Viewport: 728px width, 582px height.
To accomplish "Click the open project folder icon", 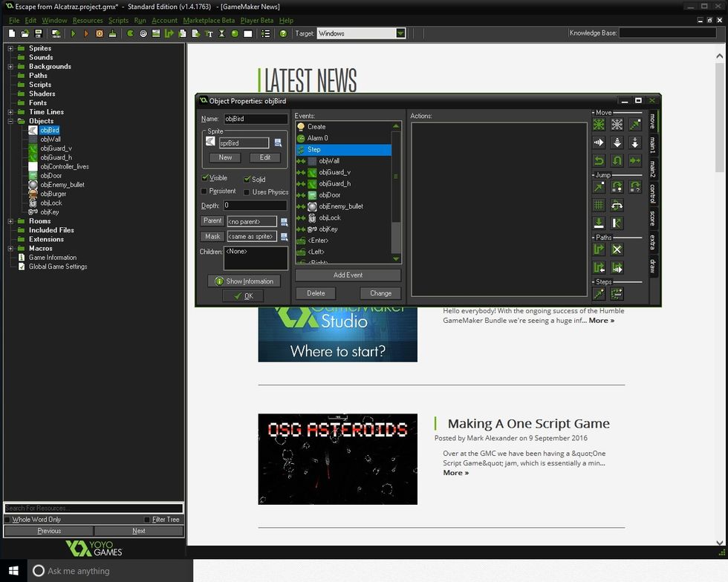I will 25,33.
